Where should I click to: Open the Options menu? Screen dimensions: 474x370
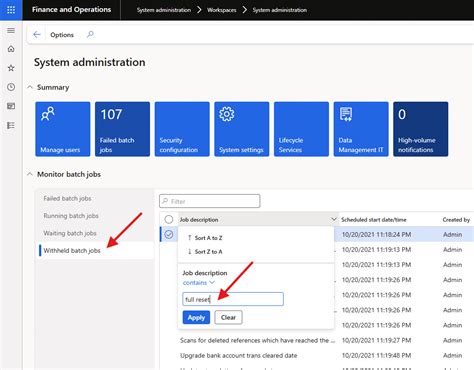click(62, 35)
